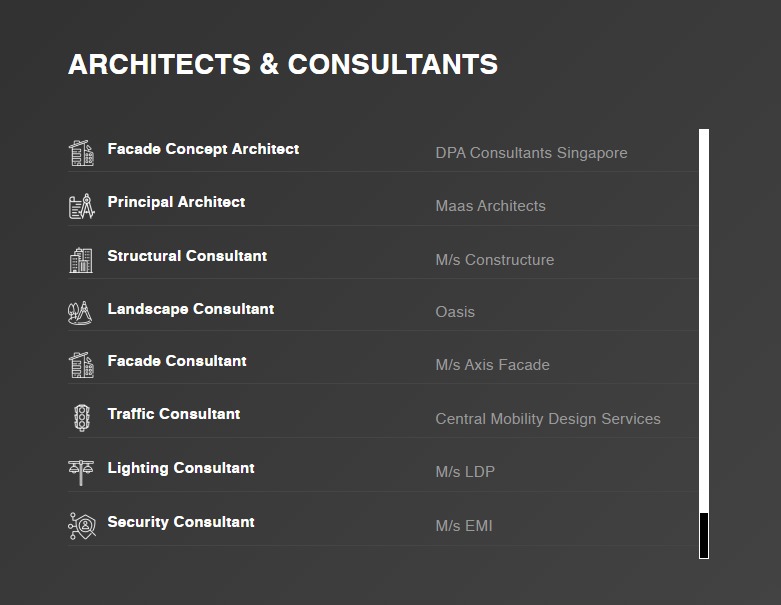The image size is (781, 605).
Task: Click the Structural Consultant label
Action: (187, 256)
